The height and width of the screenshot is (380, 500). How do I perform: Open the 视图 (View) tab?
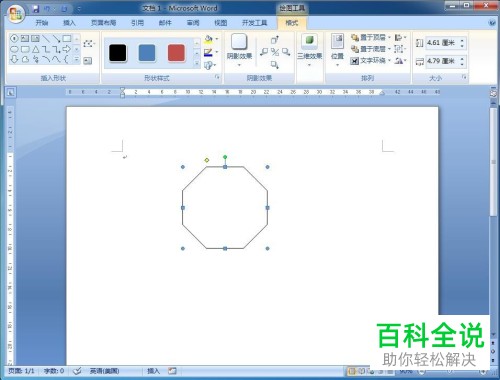[220, 23]
